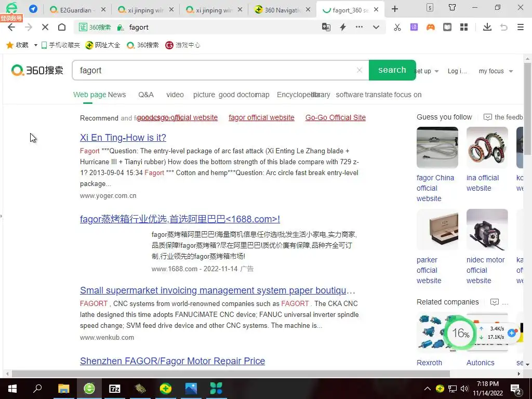532x399 pixels.
Task: Click the www.yoger.com.cn result URL
Action: pyautogui.click(x=108, y=196)
